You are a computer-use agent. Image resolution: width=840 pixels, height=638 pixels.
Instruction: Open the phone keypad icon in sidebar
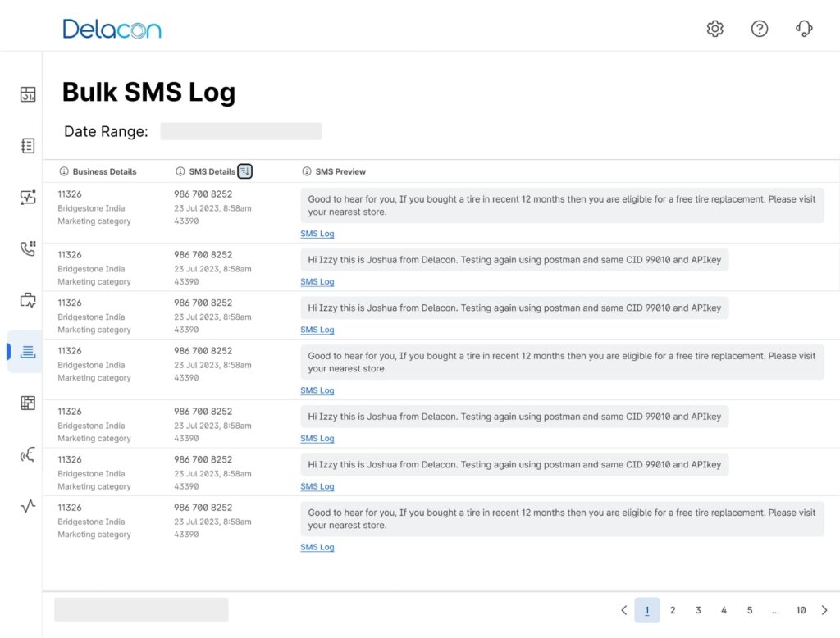pyautogui.click(x=28, y=248)
